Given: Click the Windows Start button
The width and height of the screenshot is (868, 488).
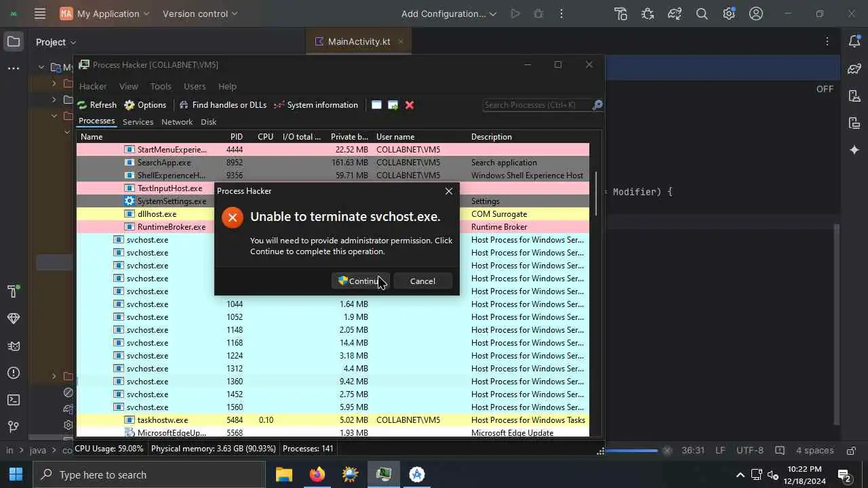Looking at the screenshot, I should coord(16,474).
